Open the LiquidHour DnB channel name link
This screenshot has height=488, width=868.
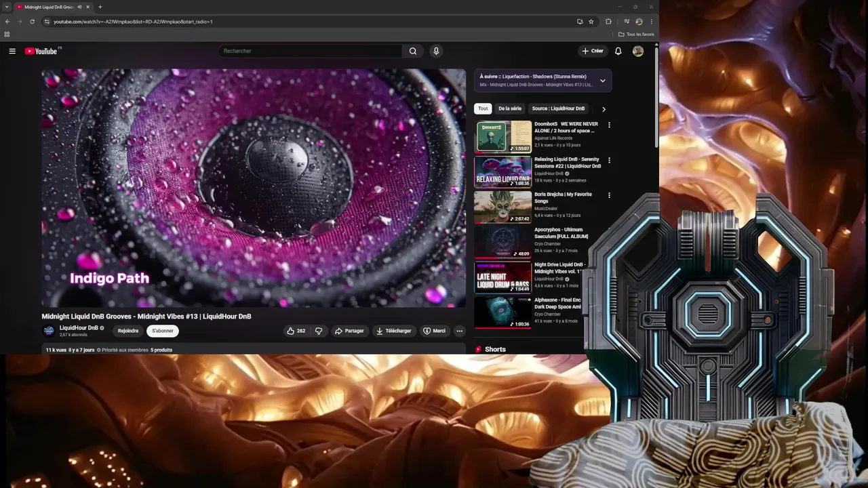click(x=79, y=327)
